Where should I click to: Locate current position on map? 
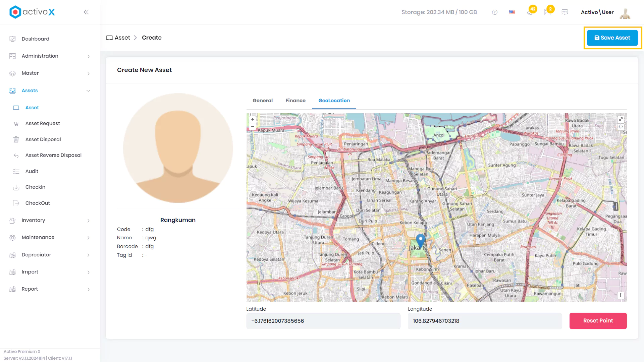621,127
